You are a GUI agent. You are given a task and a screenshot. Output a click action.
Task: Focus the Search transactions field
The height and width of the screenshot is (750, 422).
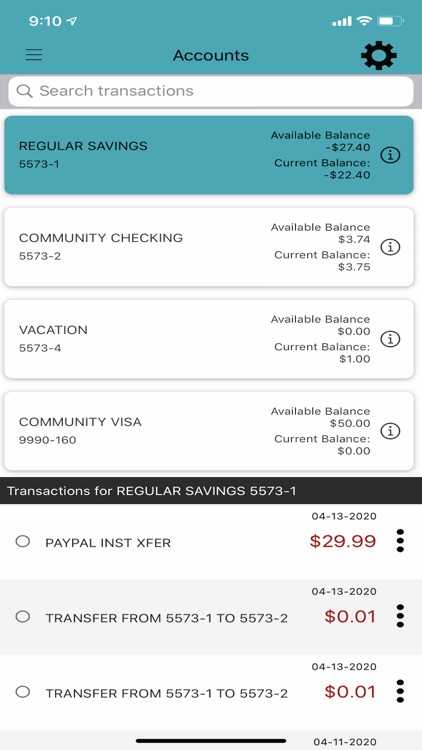[x=211, y=91]
